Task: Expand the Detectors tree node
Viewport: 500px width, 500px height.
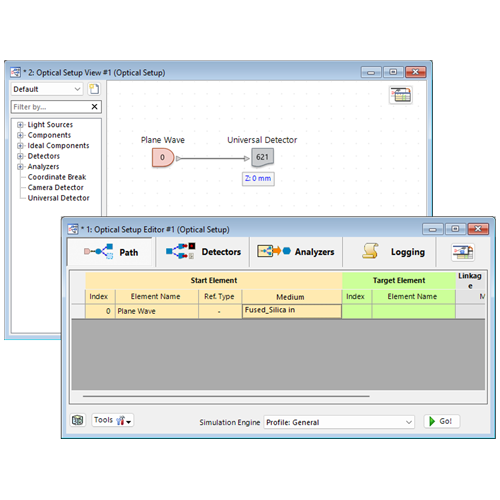Action: pyautogui.click(x=20, y=156)
